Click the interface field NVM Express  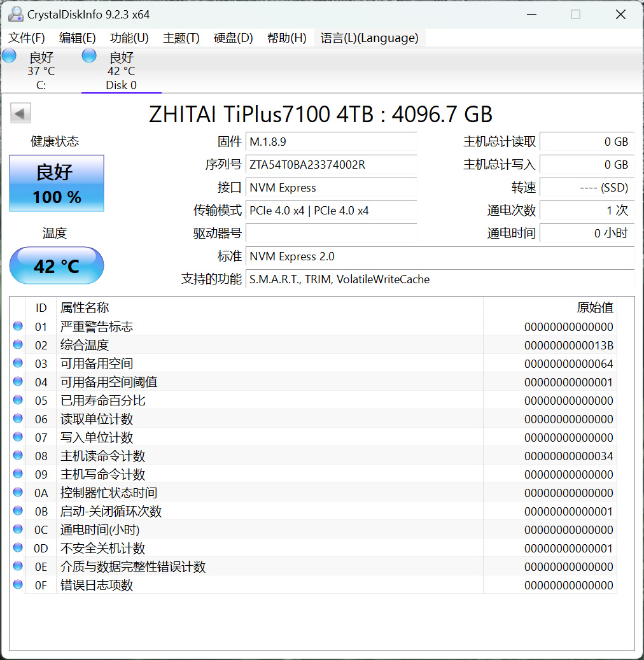[332, 187]
